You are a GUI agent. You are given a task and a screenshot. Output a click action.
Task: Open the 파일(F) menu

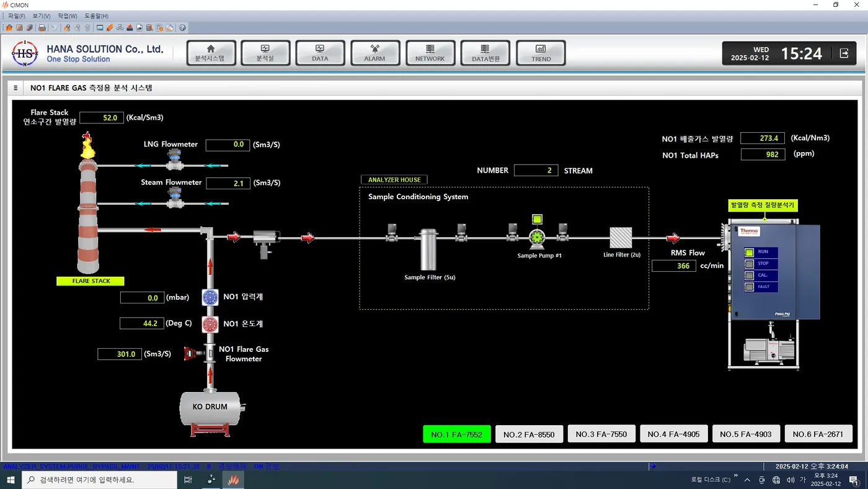tap(17, 16)
